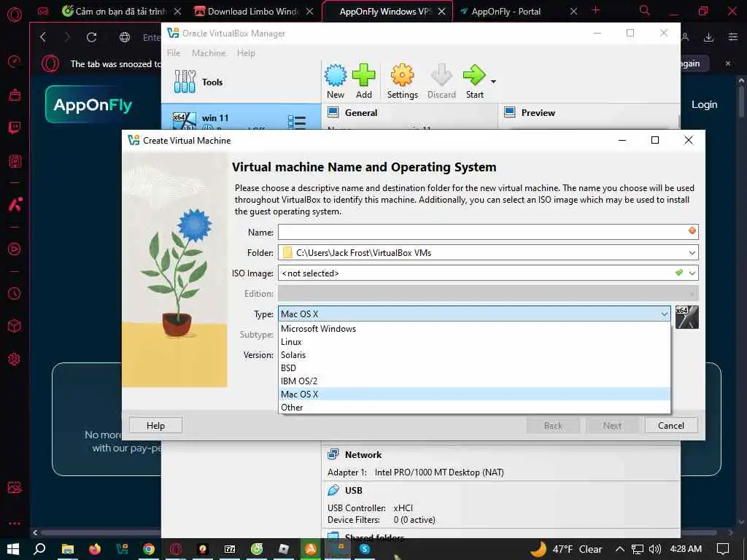Select the Tools item in VirtualBox Manager
Viewport: 747px width, 560px height.
click(241, 82)
